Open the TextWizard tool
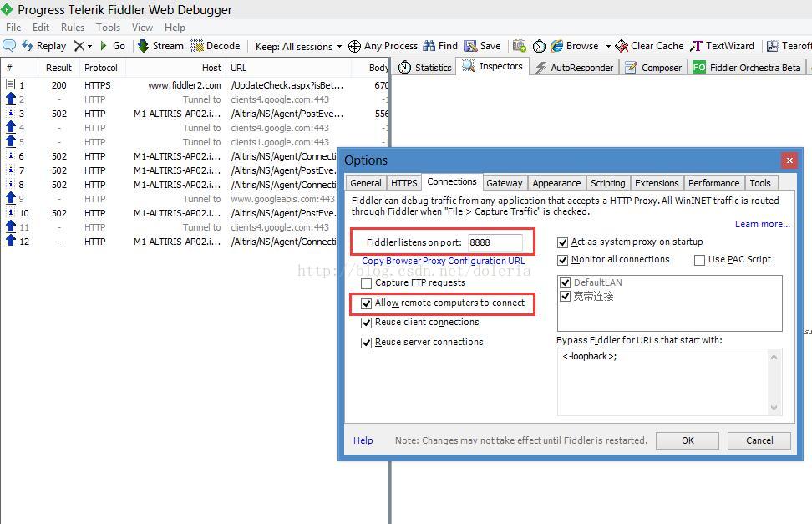The width and height of the screenshot is (812, 524). [722, 46]
